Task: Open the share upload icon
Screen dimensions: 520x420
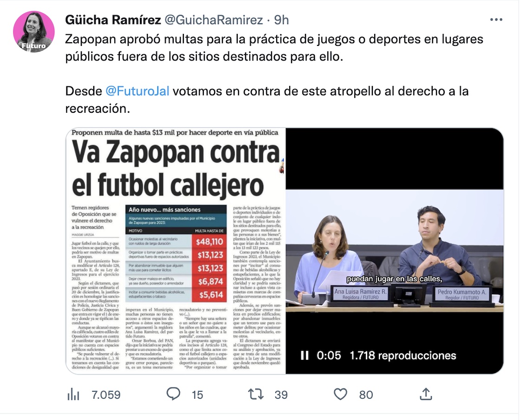Action: [426, 394]
